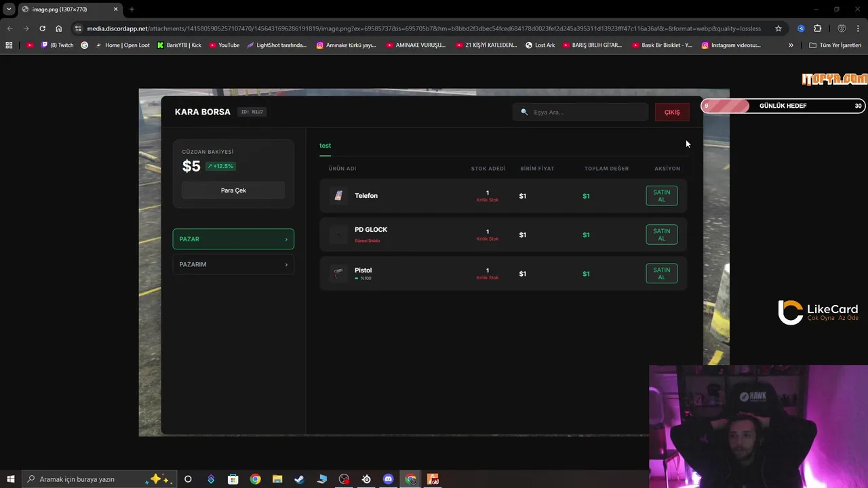Screen dimensions: 868x488
Task: Click the Windows taskbar search box
Action: pos(99,479)
